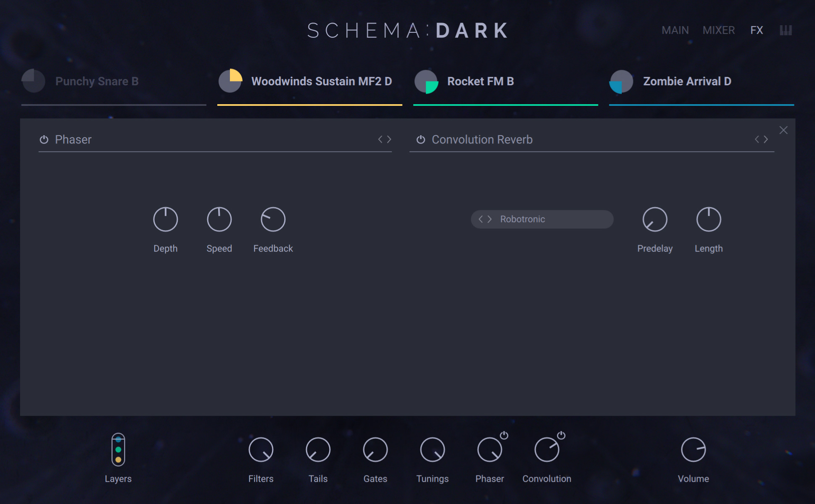Click the Volume knob
The width and height of the screenshot is (815, 504).
[x=693, y=449]
